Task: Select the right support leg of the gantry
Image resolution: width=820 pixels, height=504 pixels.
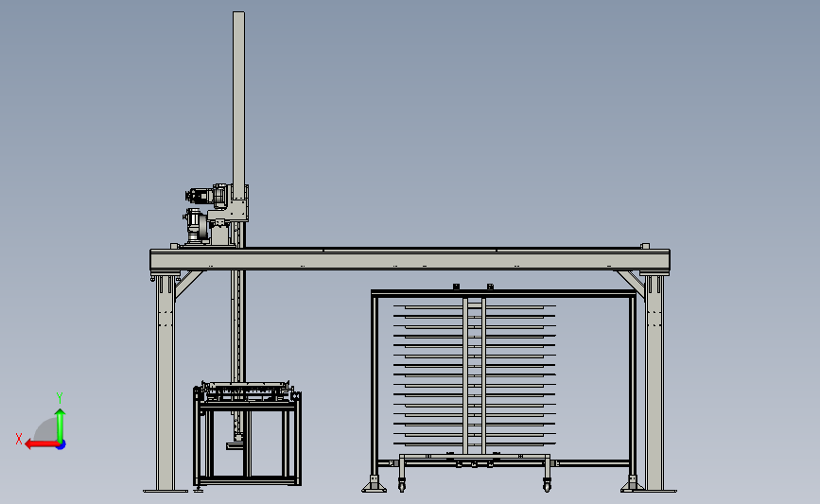Action: pyautogui.click(x=654, y=383)
